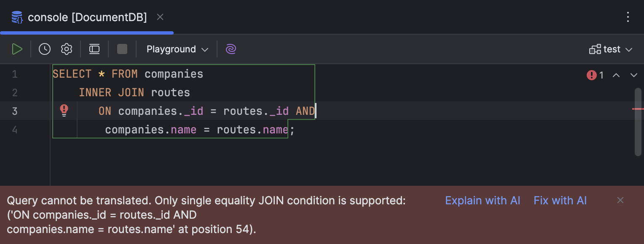Image resolution: width=644 pixels, height=244 pixels.
Task: Click the error indicator in line 3 gutter
Action: click(64, 110)
